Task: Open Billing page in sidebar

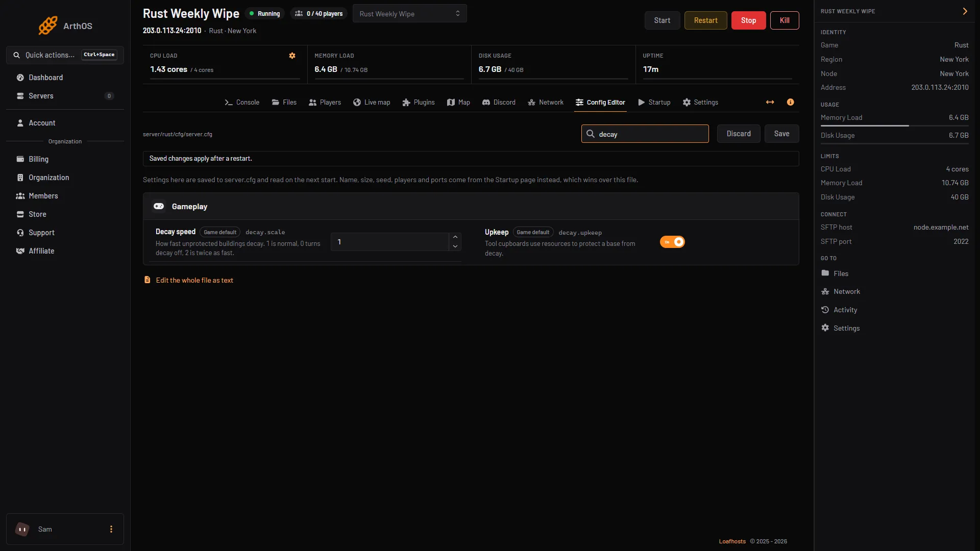Action: tap(65, 159)
